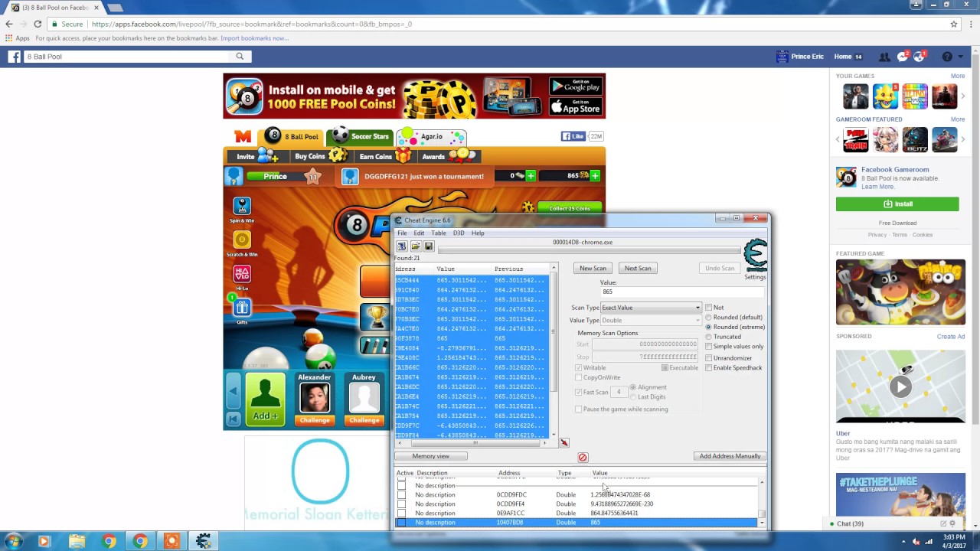Open Help menu in Cheat Engine
The width and height of the screenshot is (980, 551).
tap(478, 233)
